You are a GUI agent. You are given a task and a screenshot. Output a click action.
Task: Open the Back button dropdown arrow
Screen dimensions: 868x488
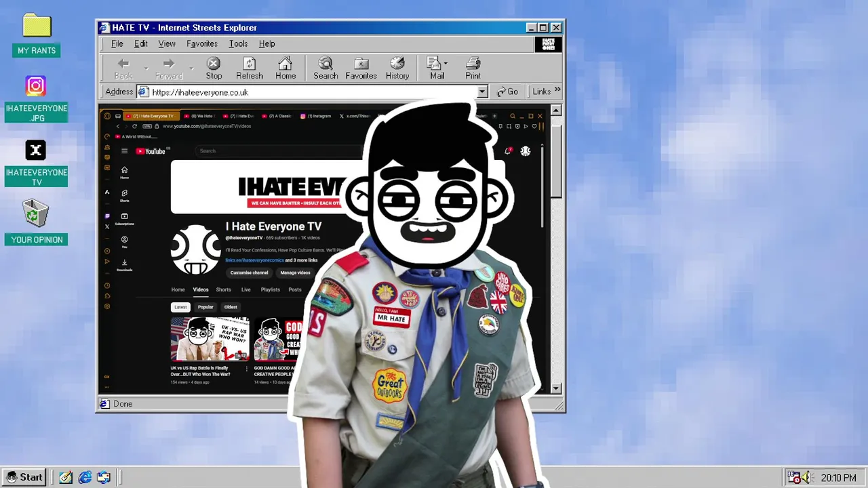[146, 68]
